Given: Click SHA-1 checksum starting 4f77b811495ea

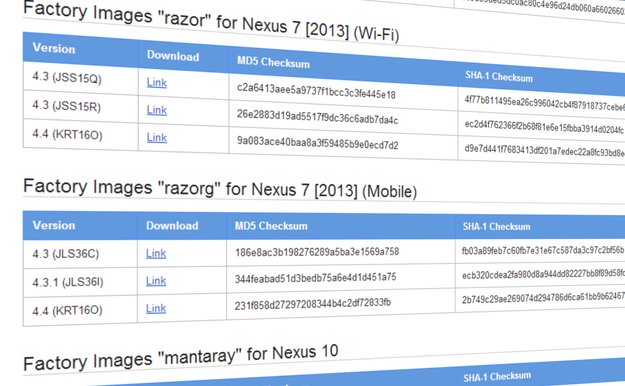Looking at the screenshot, I should (x=544, y=103).
